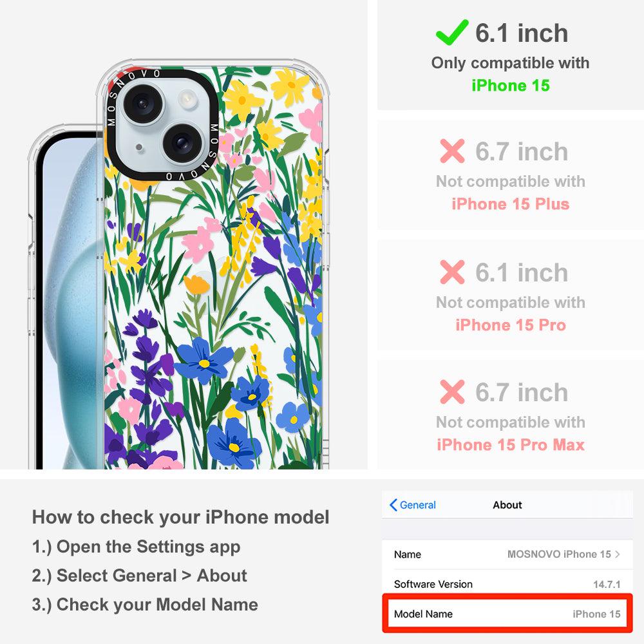The height and width of the screenshot is (644, 644).
Task: Click the green checkmark beside 6.1 inch
Action: coord(452,32)
